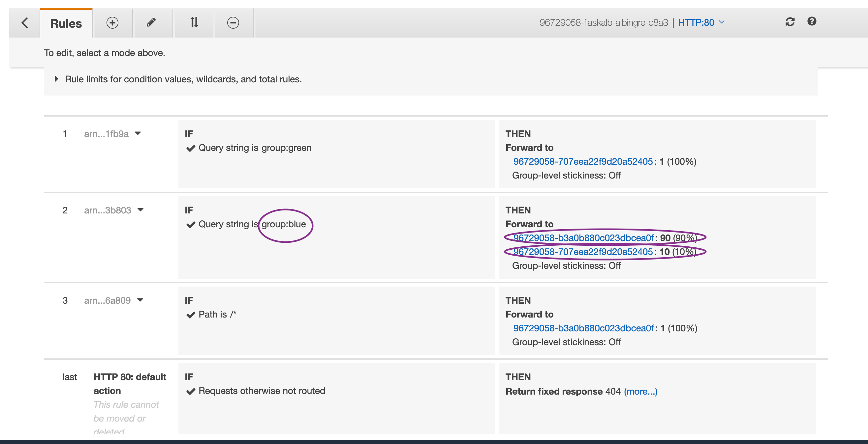Click the add rule icon
This screenshot has height=444, width=868.
(112, 23)
